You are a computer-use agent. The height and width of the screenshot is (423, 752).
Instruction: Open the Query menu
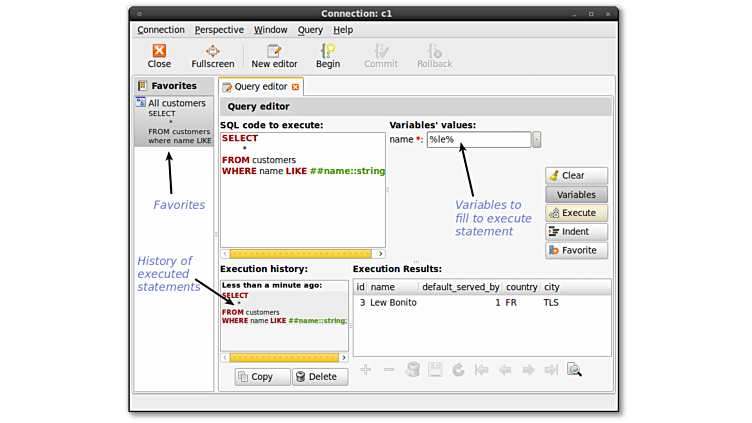(310, 30)
